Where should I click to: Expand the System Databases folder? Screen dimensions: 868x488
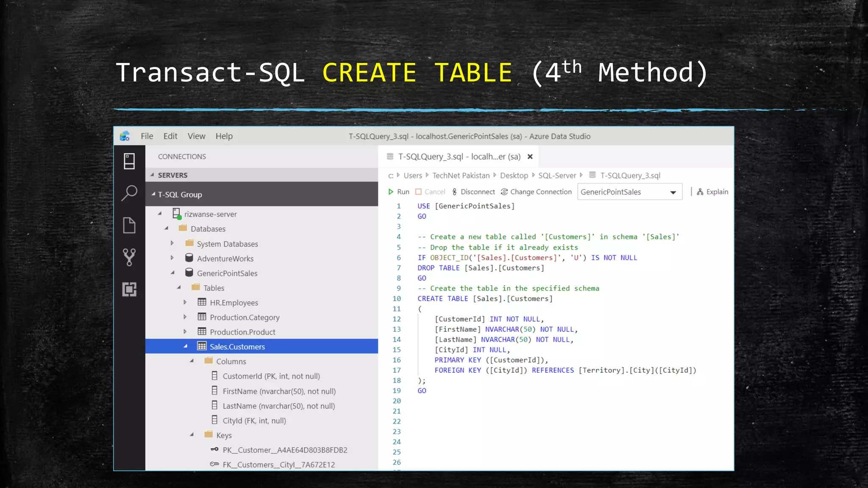click(x=172, y=243)
